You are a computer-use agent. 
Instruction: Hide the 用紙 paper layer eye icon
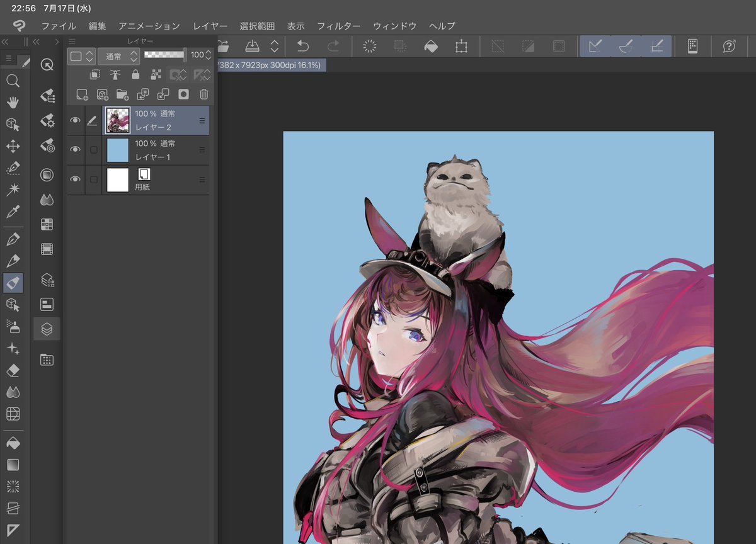(75, 179)
